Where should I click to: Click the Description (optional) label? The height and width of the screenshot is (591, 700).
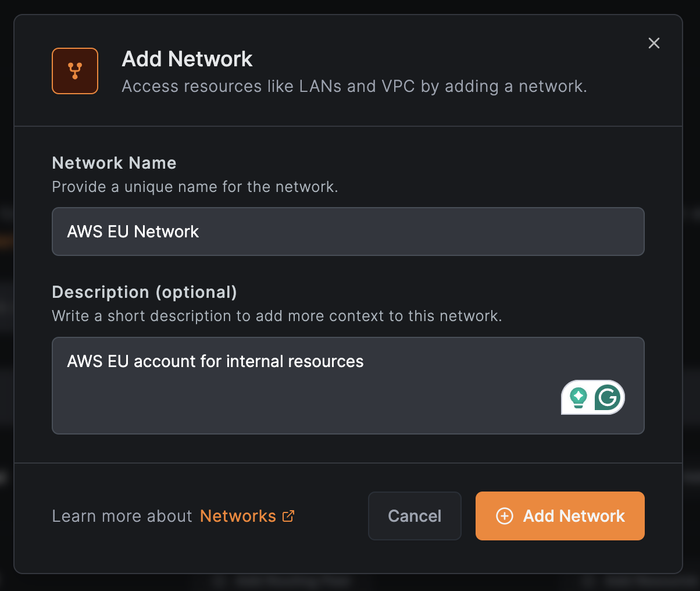click(145, 292)
